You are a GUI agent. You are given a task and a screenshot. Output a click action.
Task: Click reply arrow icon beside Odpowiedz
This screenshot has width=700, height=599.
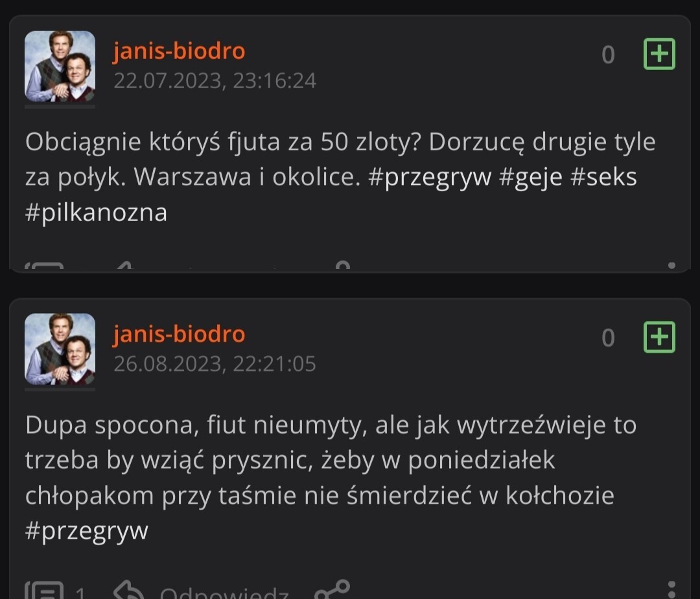(128, 591)
